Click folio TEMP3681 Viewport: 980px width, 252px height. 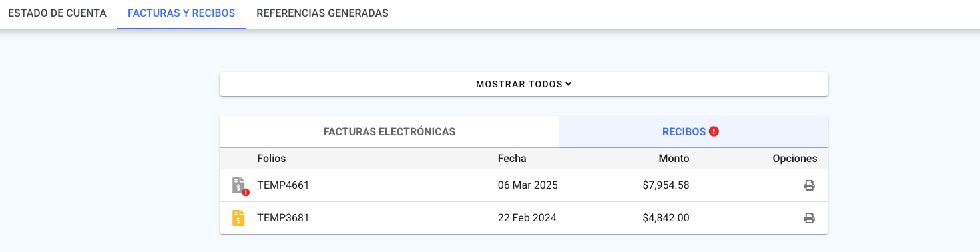pyautogui.click(x=283, y=218)
